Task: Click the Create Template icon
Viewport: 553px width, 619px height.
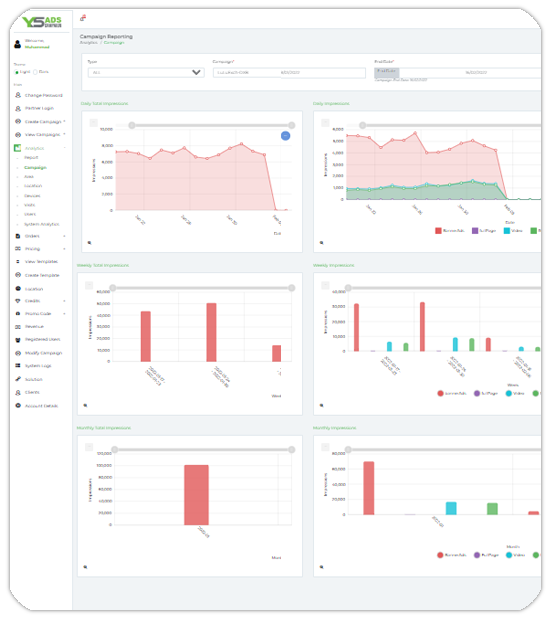Action: pos(18,275)
